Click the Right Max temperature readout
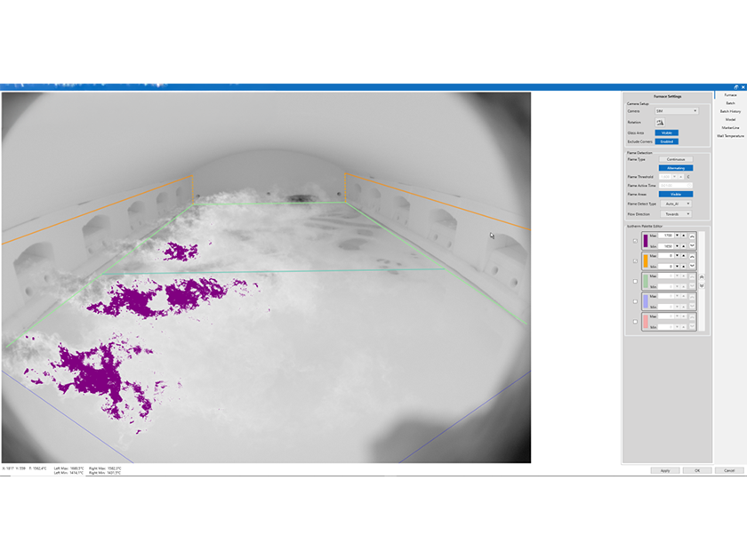This screenshot has width=747, height=560. point(105,468)
